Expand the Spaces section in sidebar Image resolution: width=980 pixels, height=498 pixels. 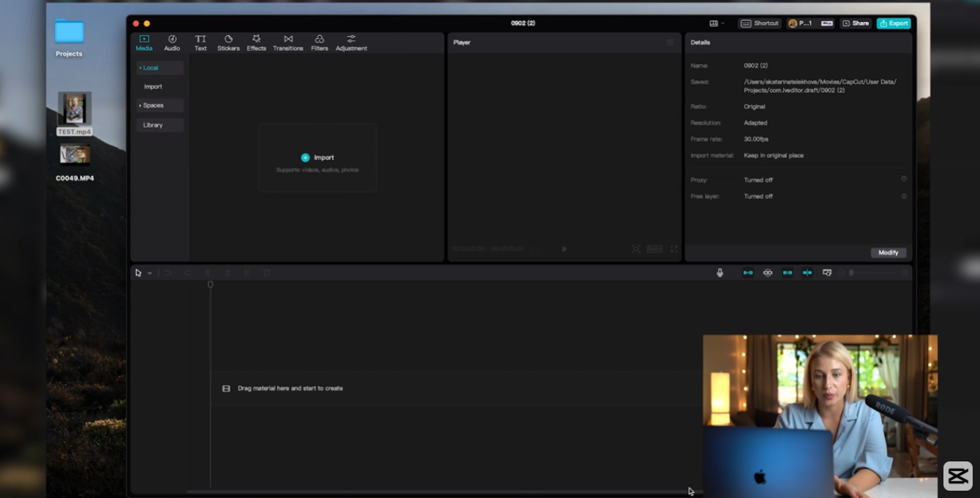tap(159, 105)
